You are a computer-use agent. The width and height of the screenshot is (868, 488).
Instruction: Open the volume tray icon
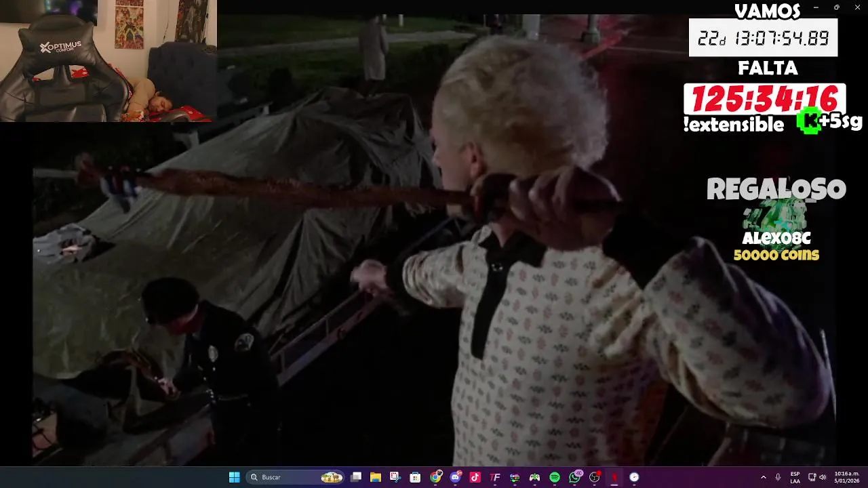(823, 477)
